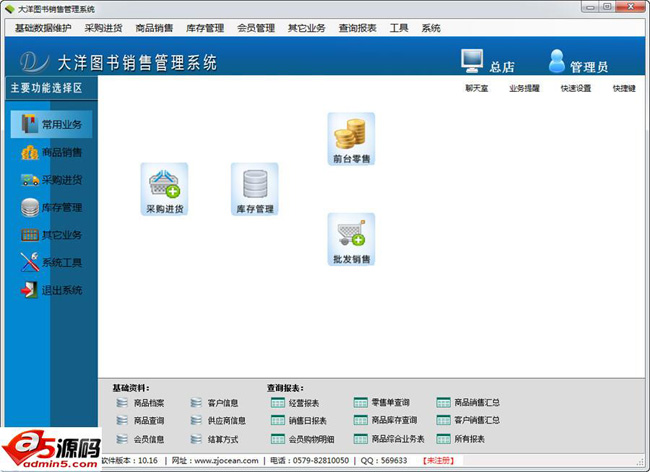Open 供应商信息 under 基础资料
Viewport: 650px width, 472px height.
pos(218,421)
